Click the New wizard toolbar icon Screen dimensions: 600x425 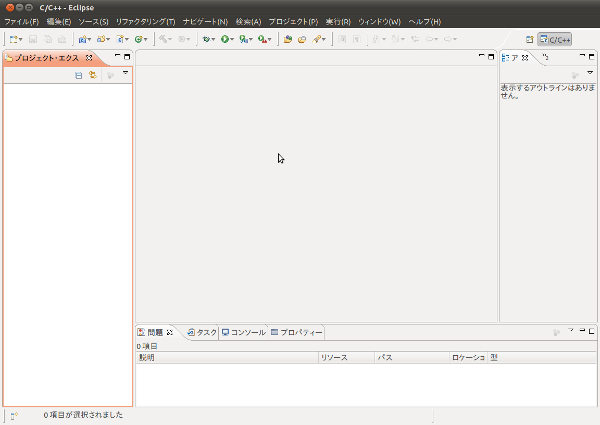coord(14,39)
